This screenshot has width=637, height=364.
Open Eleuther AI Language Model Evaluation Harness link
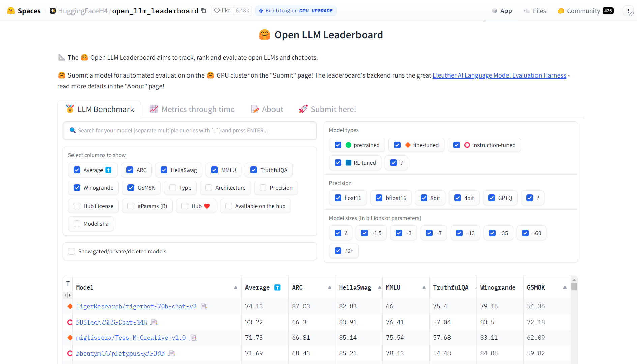click(499, 75)
